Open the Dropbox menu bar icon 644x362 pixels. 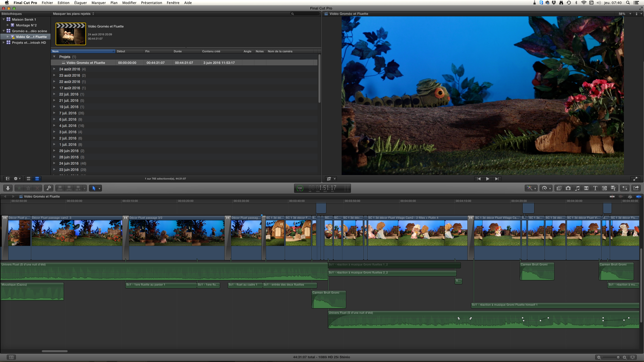[x=554, y=3]
